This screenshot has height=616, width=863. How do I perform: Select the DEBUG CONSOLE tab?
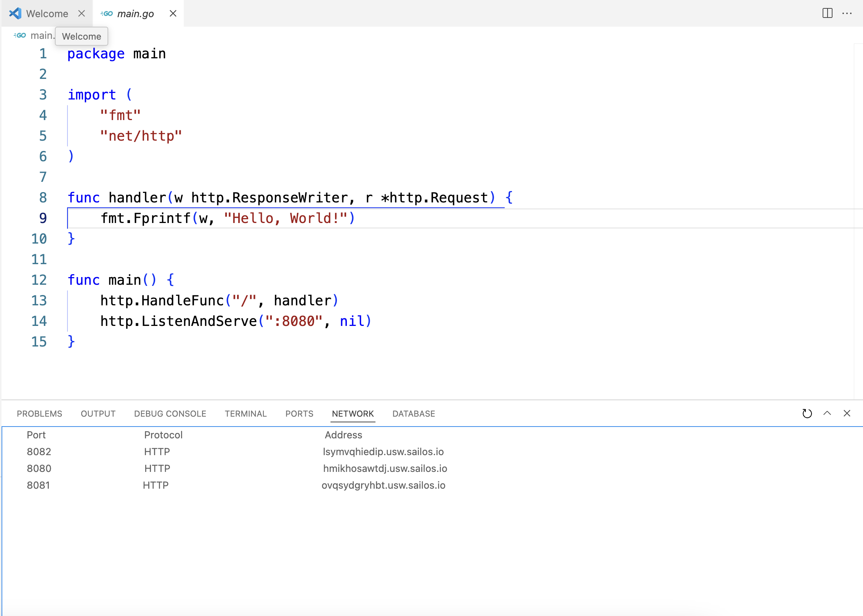click(x=170, y=414)
